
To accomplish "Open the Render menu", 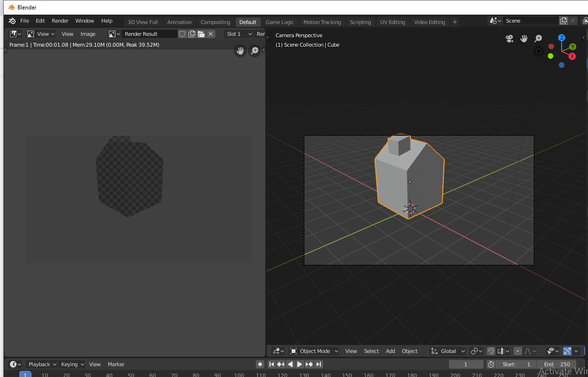I will coord(60,21).
